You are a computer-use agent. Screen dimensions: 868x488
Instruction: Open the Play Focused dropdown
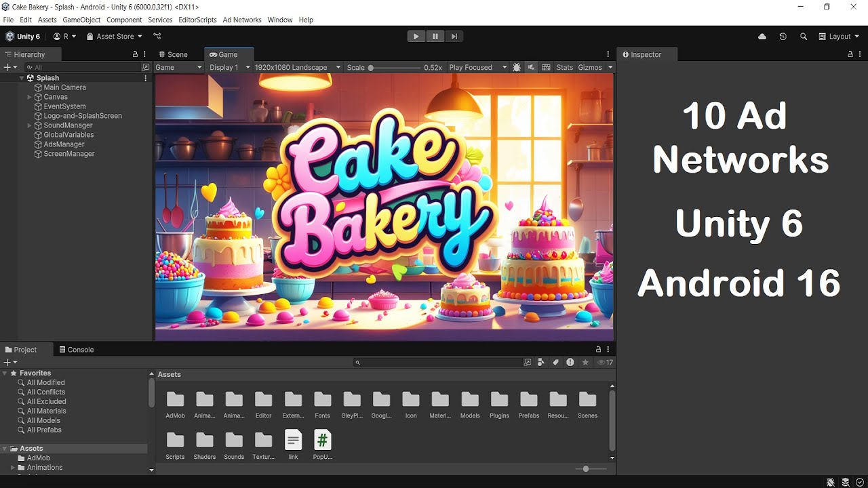[x=477, y=67]
